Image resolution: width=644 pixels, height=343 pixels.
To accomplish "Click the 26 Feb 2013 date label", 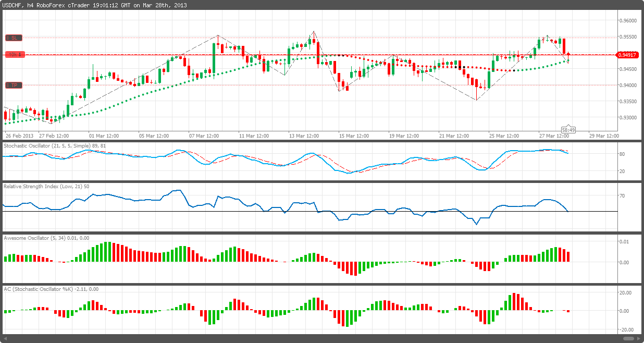I will point(18,136).
